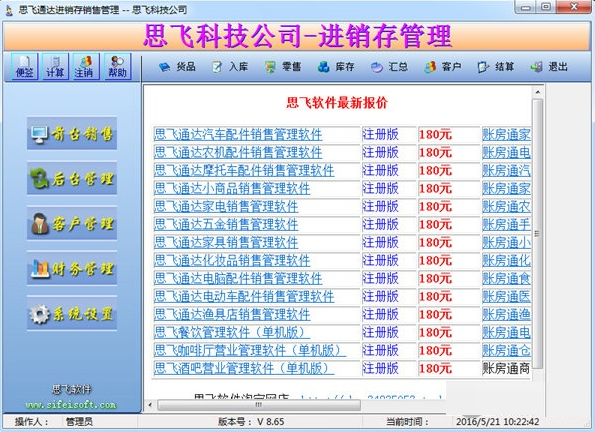The image size is (595, 432).
Task: Click the 注销 logout icon
Action: click(86, 66)
